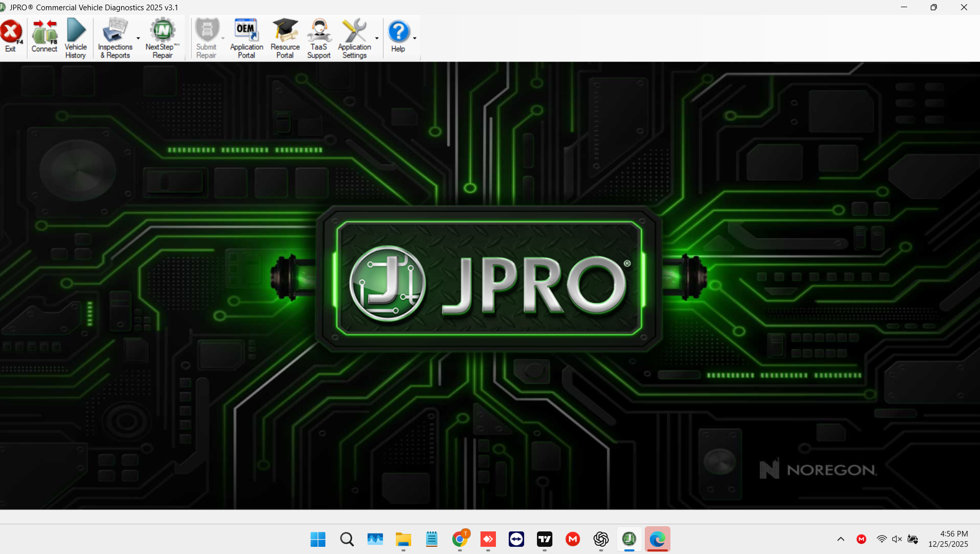Open Google Chrome from the taskbar
The width and height of the screenshot is (980, 554).
[x=459, y=539]
